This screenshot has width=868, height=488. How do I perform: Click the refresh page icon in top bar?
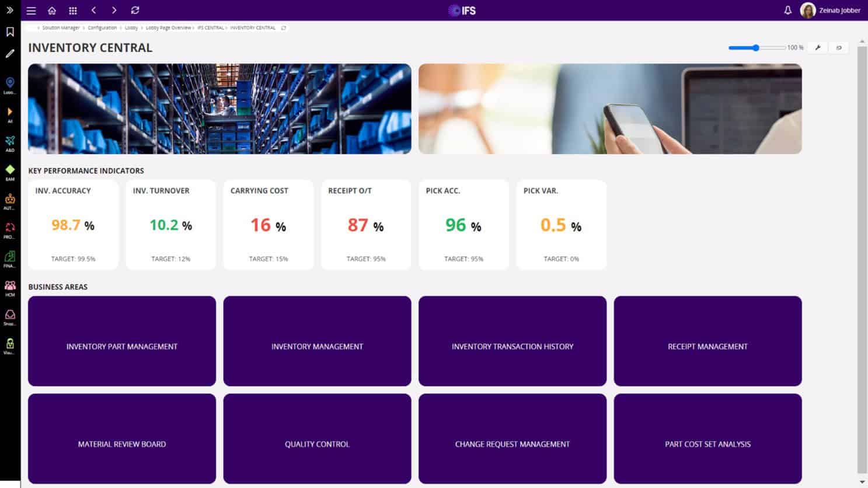[135, 11]
